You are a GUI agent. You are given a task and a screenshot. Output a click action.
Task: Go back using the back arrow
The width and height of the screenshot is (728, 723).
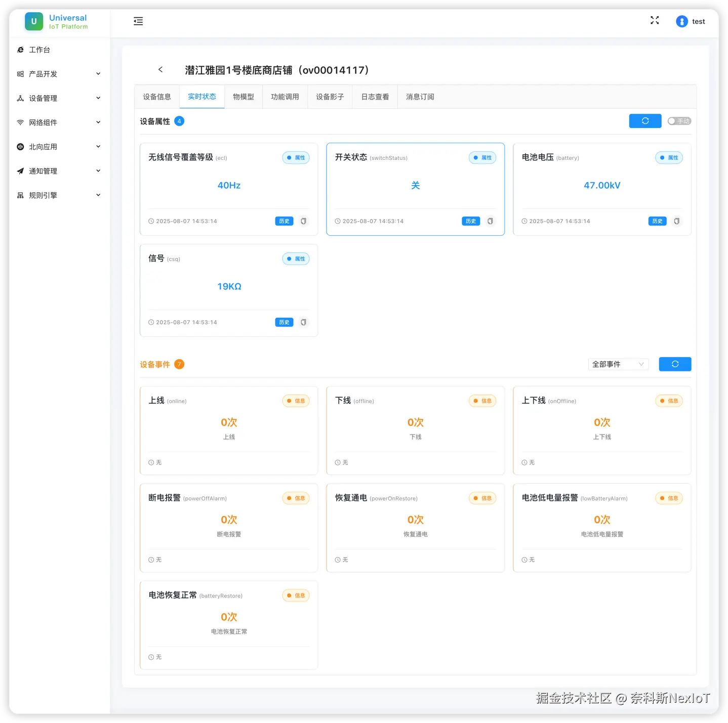pos(160,69)
